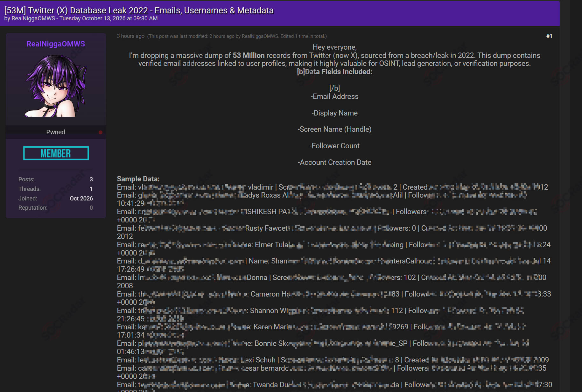Open the poster's username link above the avatar

click(56, 44)
